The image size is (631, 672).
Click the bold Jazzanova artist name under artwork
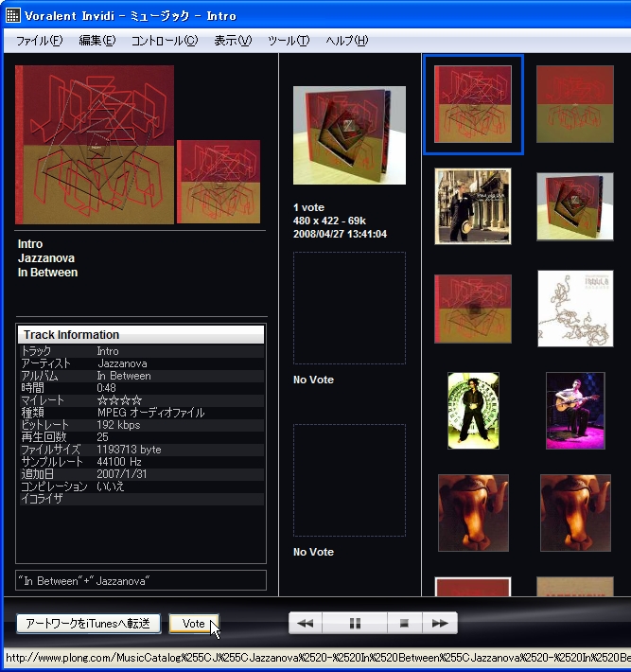click(x=46, y=258)
